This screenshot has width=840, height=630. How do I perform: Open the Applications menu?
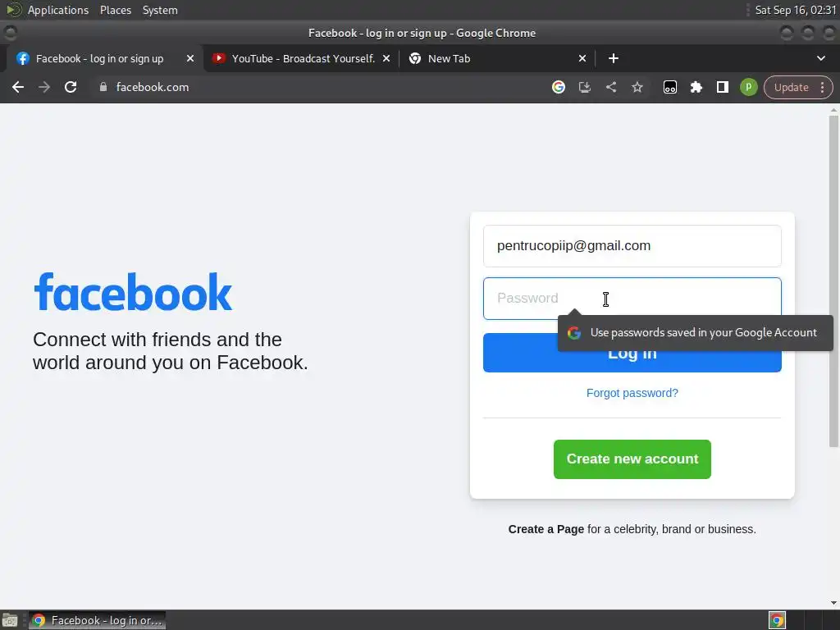coord(58,10)
